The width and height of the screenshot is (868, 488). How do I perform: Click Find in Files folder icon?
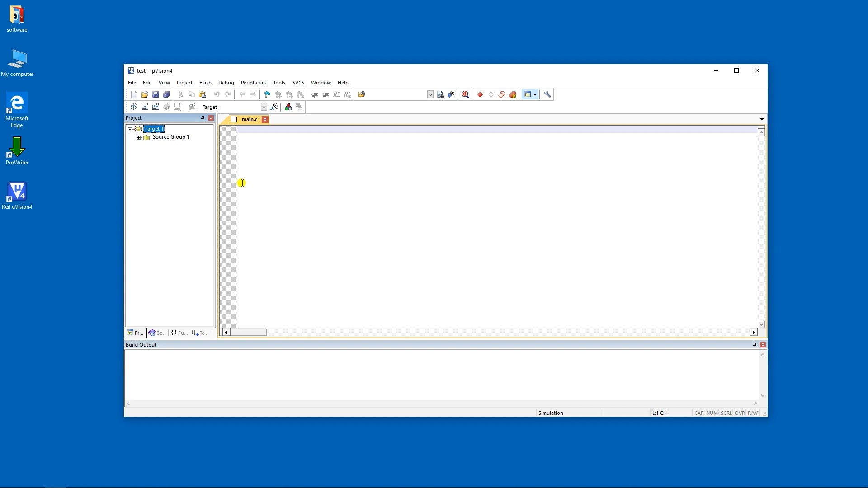(362, 94)
